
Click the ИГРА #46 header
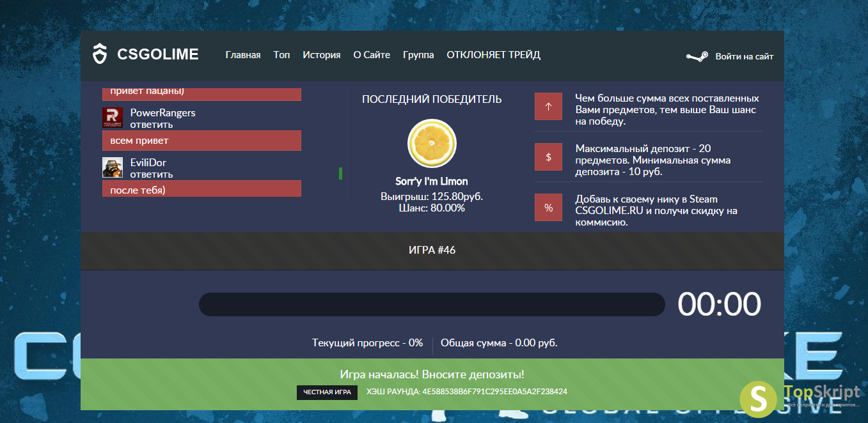click(432, 250)
